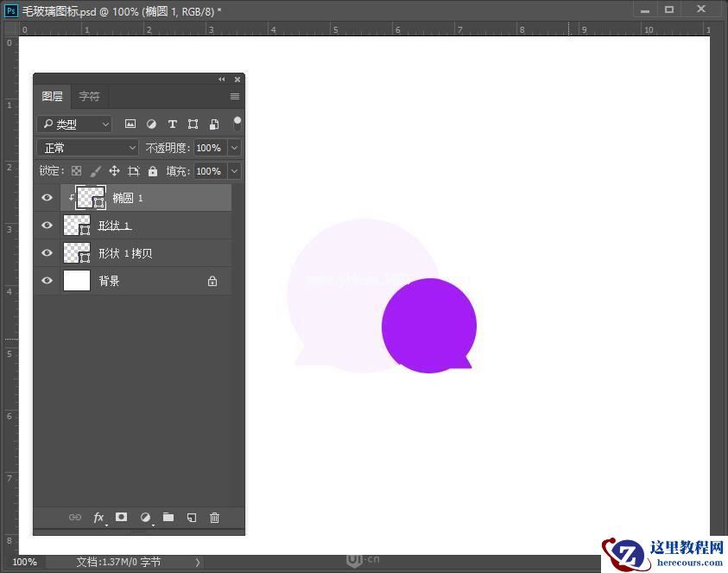
Task: Switch to the 字符 panel tab
Action: click(89, 96)
